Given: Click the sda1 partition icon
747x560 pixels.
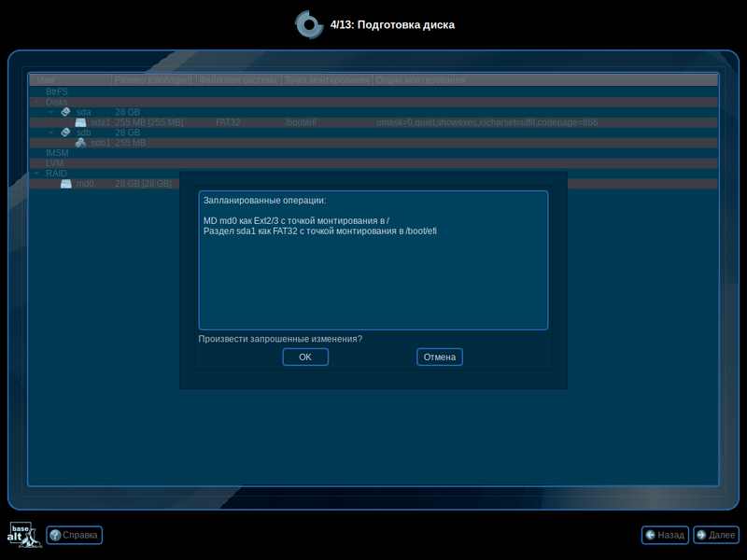Looking at the screenshot, I should [x=80, y=122].
